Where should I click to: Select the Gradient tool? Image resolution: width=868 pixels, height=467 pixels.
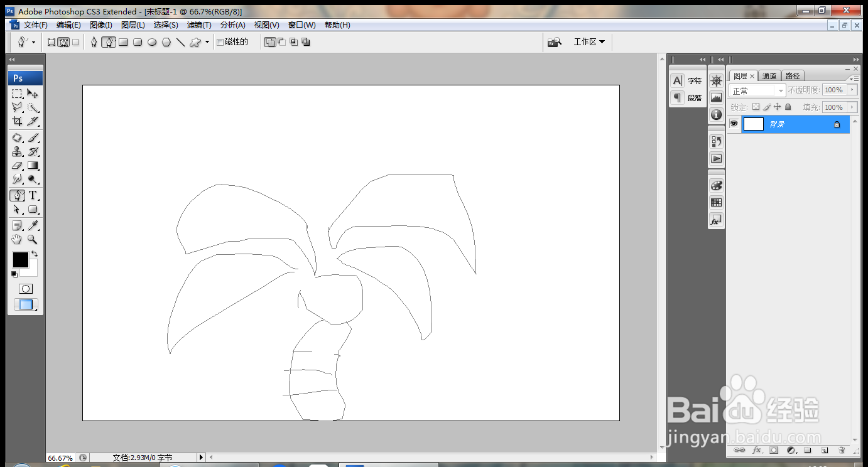33,166
